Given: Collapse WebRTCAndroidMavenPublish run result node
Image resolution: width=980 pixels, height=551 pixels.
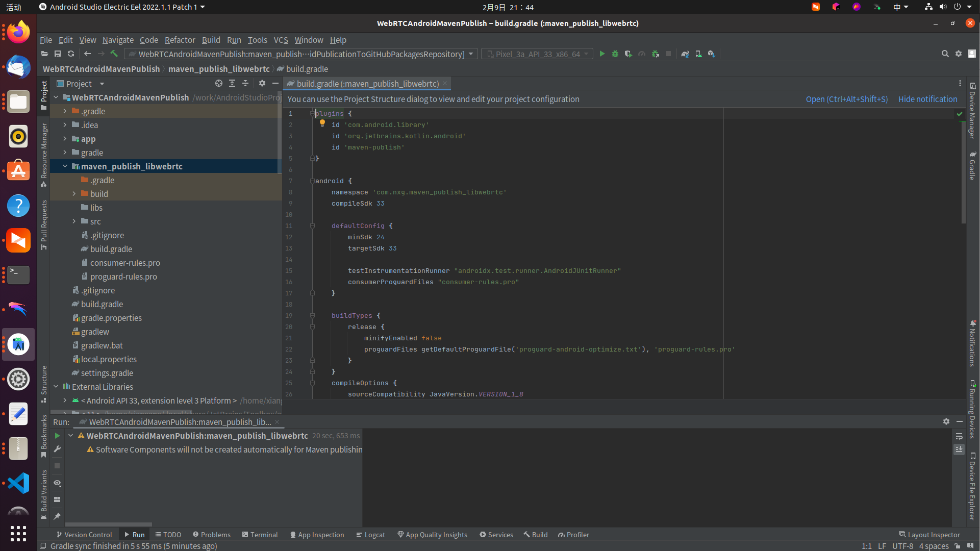Looking at the screenshot, I should pyautogui.click(x=71, y=436).
